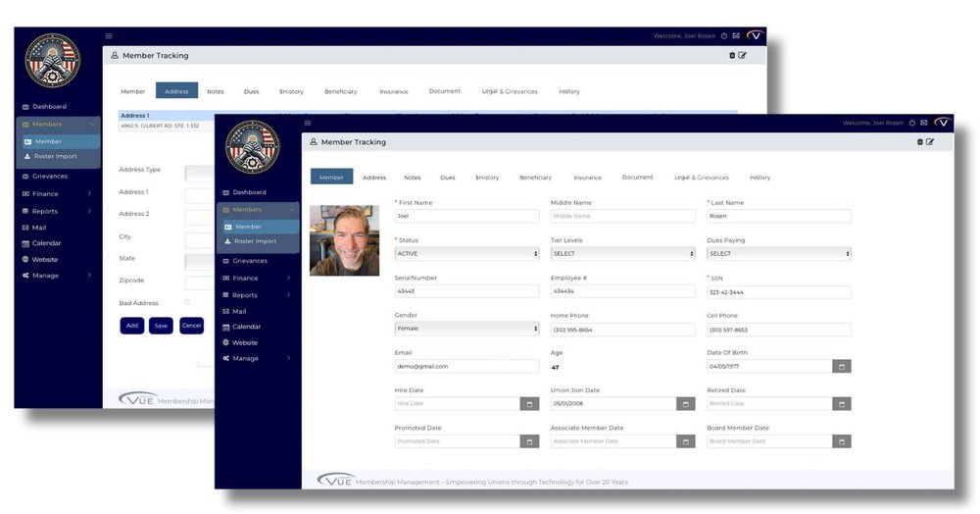Open Website in the front window sidebar
The width and height of the screenshot is (980, 514).
tap(241, 342)
